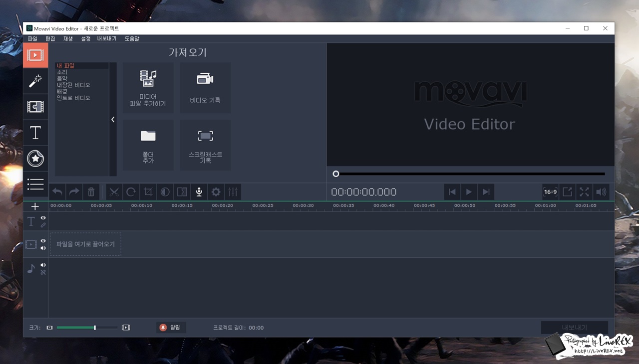639x364 pixels.
Task: Open the 설정 menu
Action: coord(85,38)
